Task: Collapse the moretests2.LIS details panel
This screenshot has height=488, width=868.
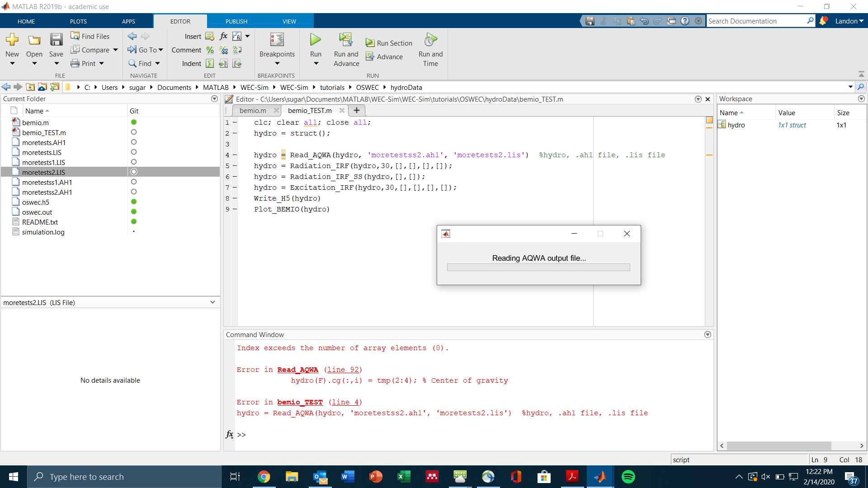Action: coord(212,302)
